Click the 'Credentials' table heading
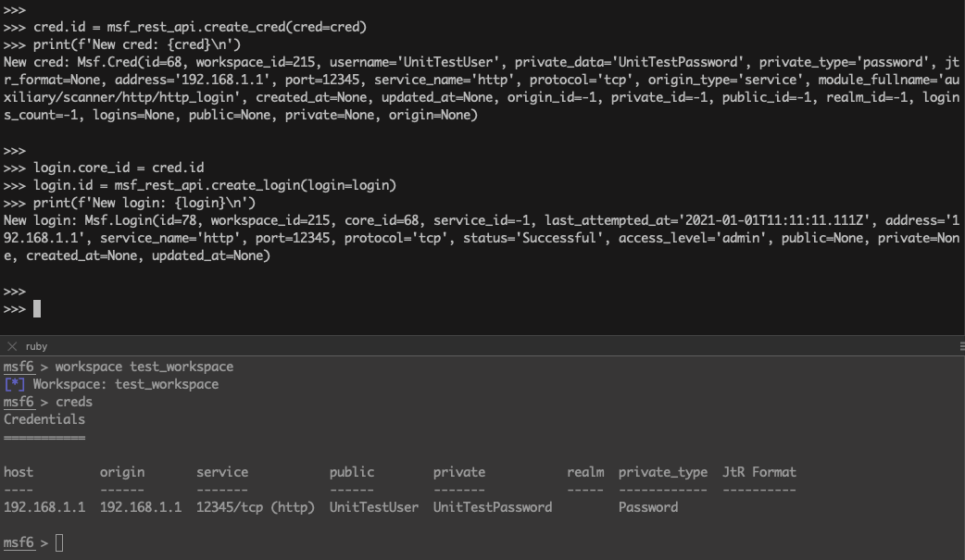 point(44,419)
